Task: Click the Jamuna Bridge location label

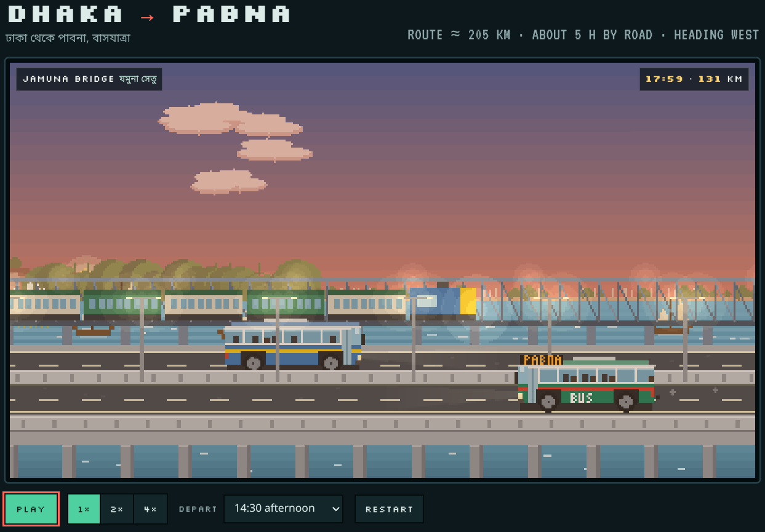Action: (x=89, y=79)
